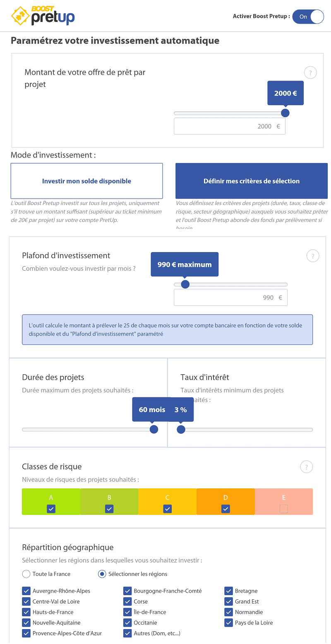Click the Boost Pretup logo
Viewport: 331px width, 644px height.
(x=43, y=16)
